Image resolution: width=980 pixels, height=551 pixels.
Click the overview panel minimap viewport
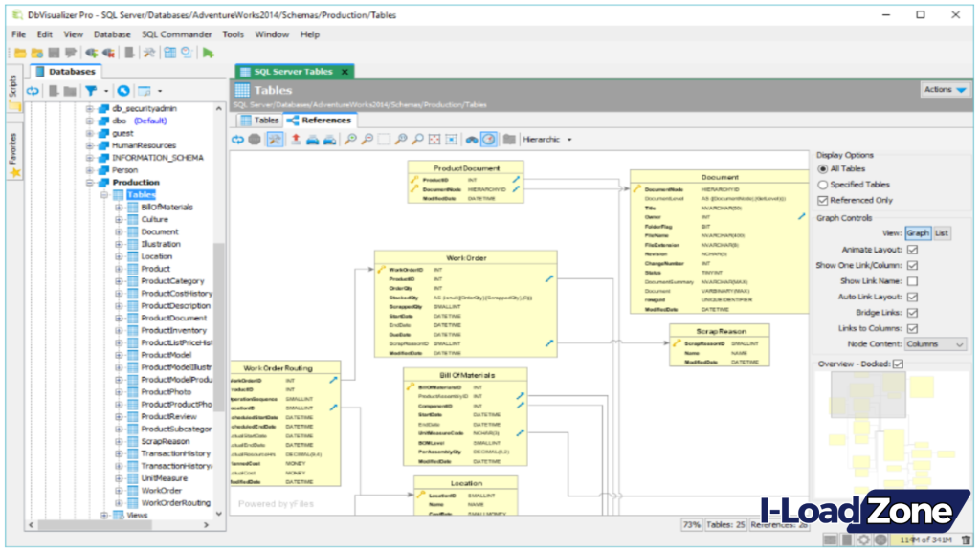pos(868,395)
